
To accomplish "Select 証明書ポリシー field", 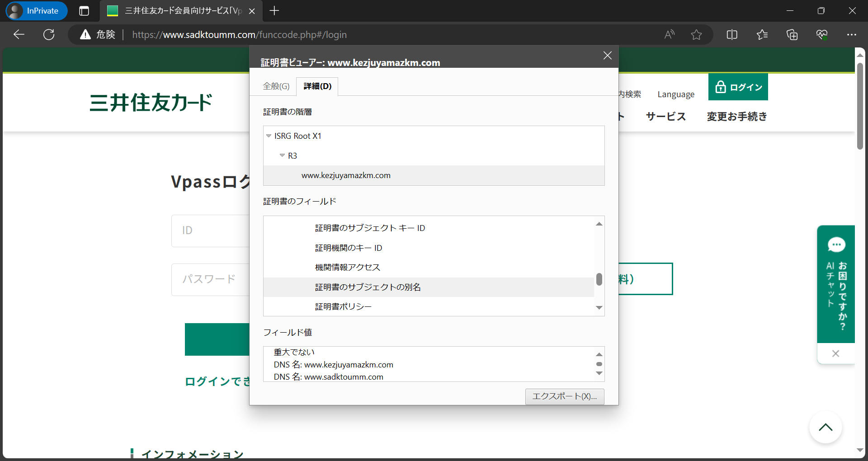I will pos(429,306).
